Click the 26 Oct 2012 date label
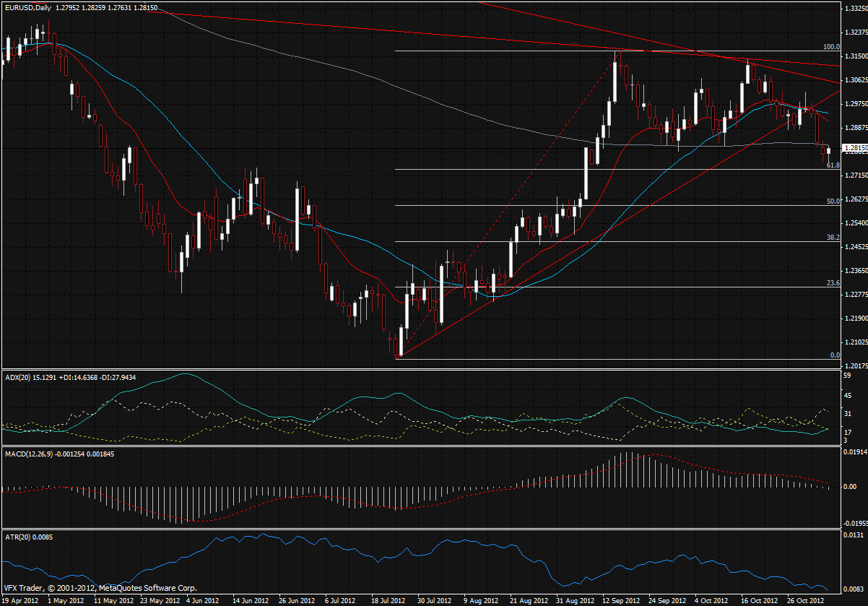This screenshot has height=606, width=868. point(802,600)
